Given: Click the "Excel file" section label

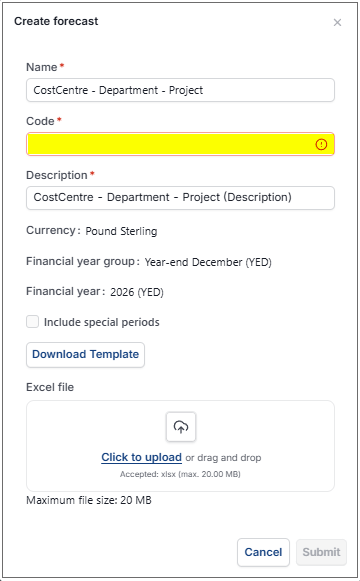Looking at the screenshot, I should [50, 387].
